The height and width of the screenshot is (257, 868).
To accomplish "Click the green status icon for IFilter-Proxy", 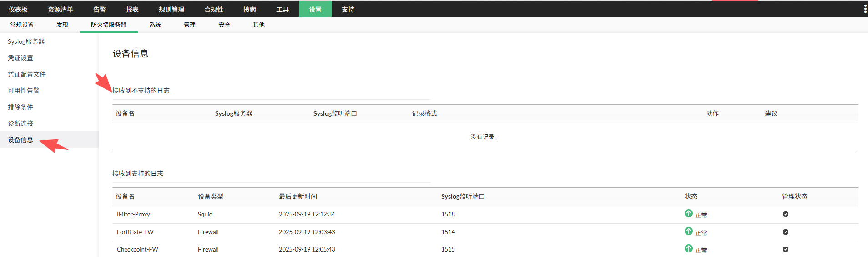I will coord(688,213).
